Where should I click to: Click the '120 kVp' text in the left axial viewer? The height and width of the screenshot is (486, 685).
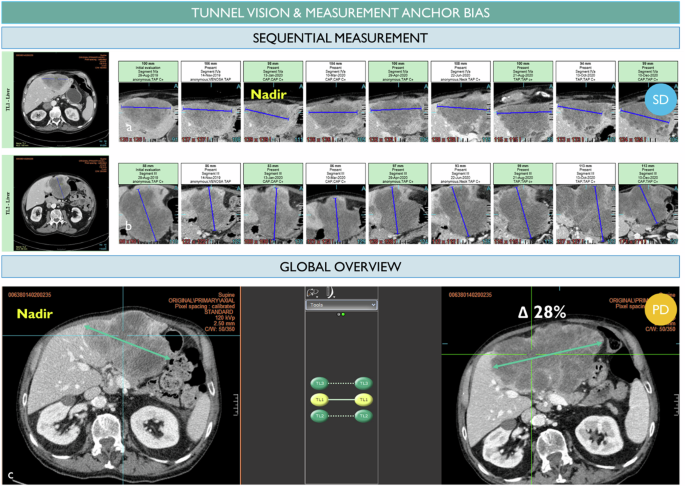225,318
